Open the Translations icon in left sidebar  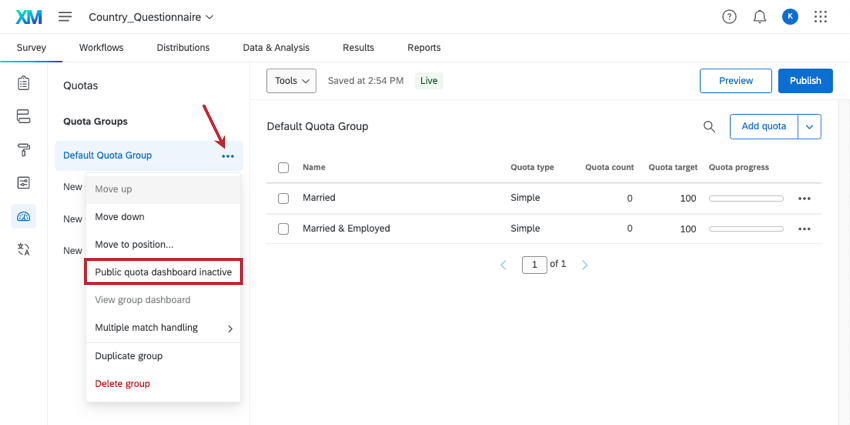[x=23, y=249]
